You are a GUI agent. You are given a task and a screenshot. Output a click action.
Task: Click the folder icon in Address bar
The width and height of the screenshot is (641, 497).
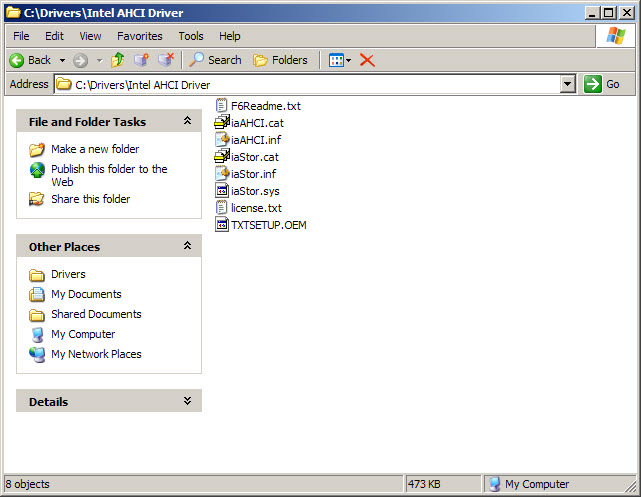pos(63,84)
